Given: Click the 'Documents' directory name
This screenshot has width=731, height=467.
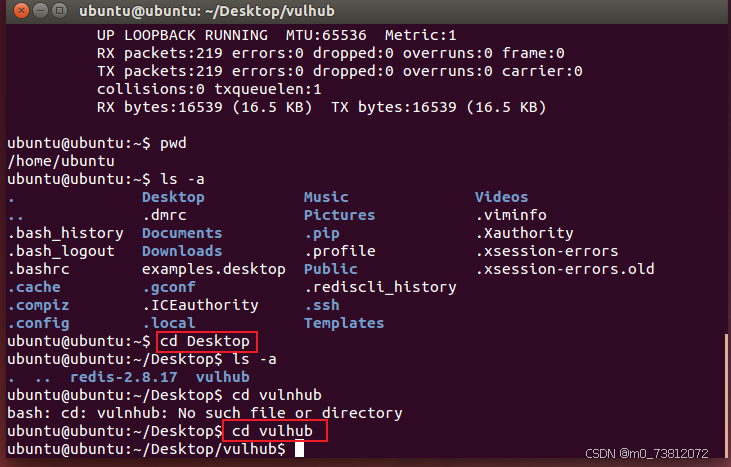Looking at the screenshot, I should click(182, 233).
